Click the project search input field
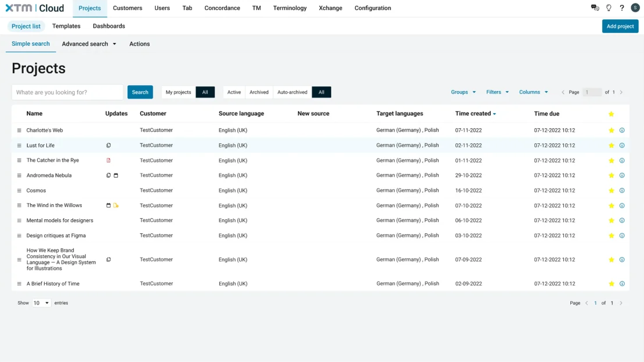This screenshot has height=362, width=644. click(x=67, y=92)
